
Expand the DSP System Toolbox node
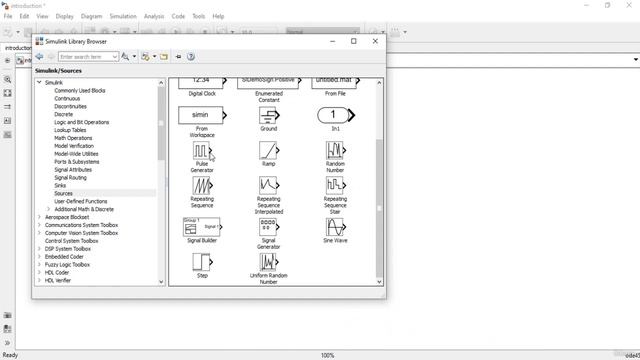(39, 249)
